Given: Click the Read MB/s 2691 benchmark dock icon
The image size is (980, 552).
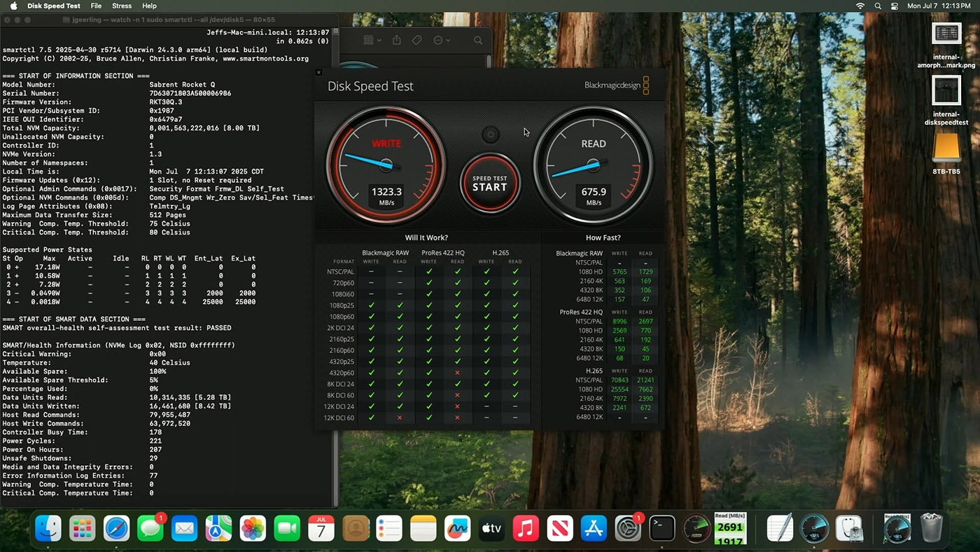Looking at the screenshot, I should 730,528.
